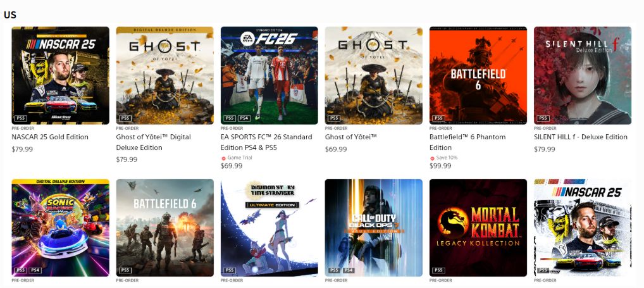Open the Ghost of Yōtei™ standard title link
Image resolution: width=644 pixels, height=288 pixels.
pos(350,137)
